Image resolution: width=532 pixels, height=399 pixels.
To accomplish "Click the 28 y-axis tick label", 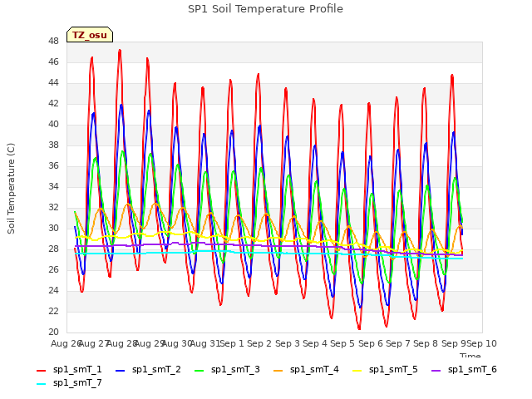I will [x=53, y=249].
